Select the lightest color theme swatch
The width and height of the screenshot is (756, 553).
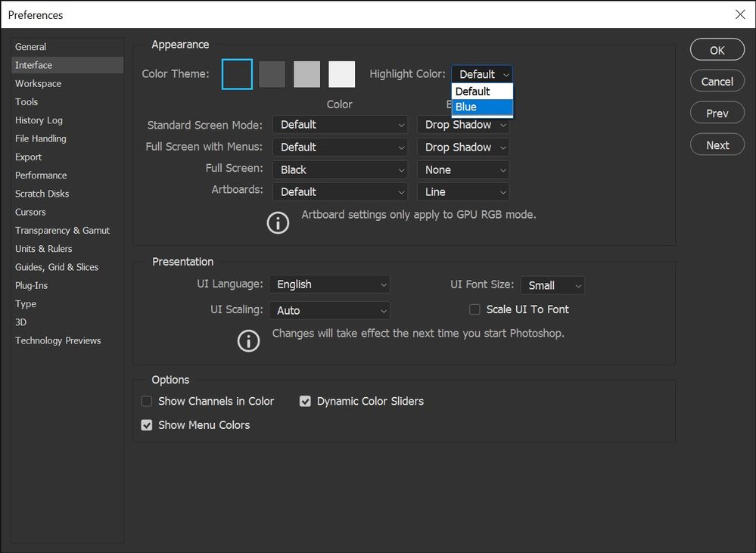pos(342,74)
